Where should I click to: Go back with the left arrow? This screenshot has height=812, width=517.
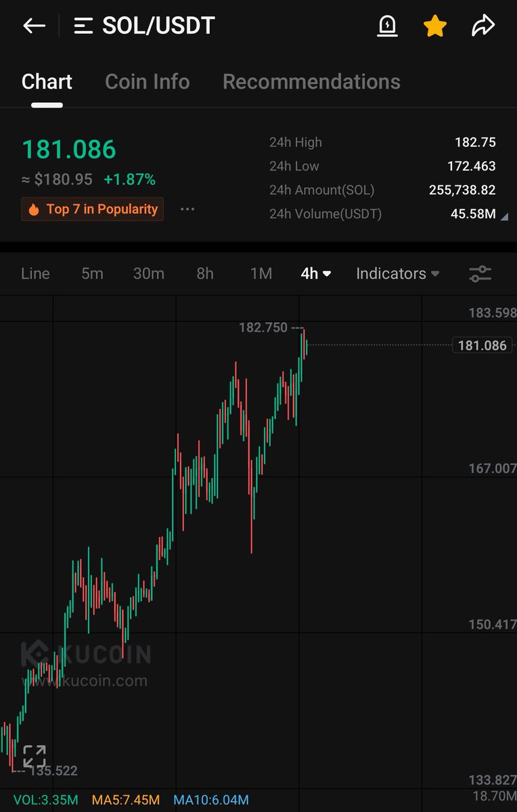[34, 26]
